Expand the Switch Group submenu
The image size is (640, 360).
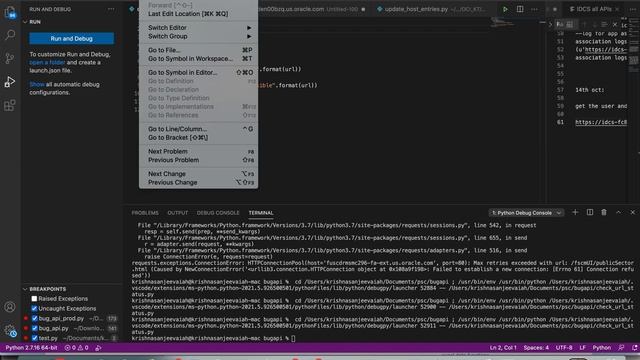[198, 36]
